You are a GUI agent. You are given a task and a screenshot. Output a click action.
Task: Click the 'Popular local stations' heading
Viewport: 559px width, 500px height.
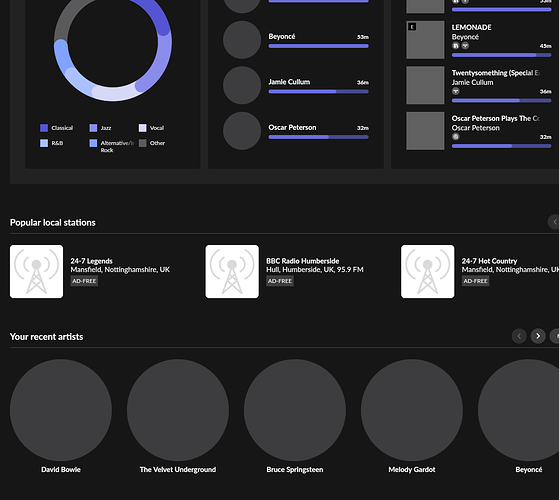53,223
